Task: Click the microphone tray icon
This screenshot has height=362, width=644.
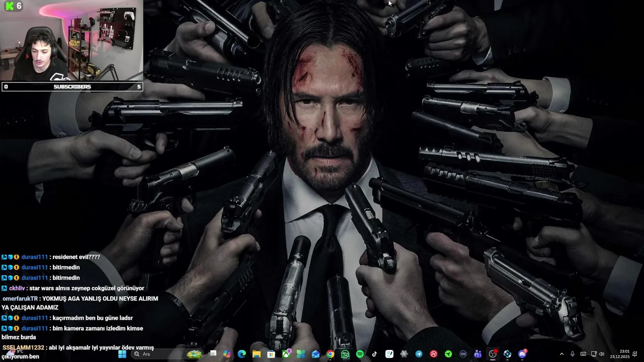Action: pyautogui.click(x=573, y=354)
